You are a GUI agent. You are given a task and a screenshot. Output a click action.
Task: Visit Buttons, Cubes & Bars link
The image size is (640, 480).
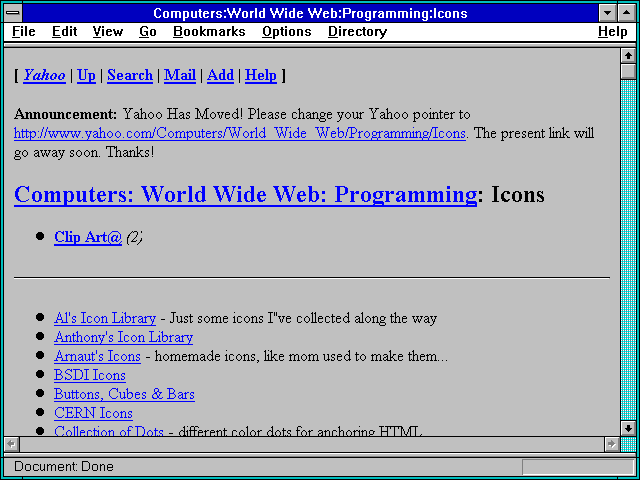click(x=124, y=394)
